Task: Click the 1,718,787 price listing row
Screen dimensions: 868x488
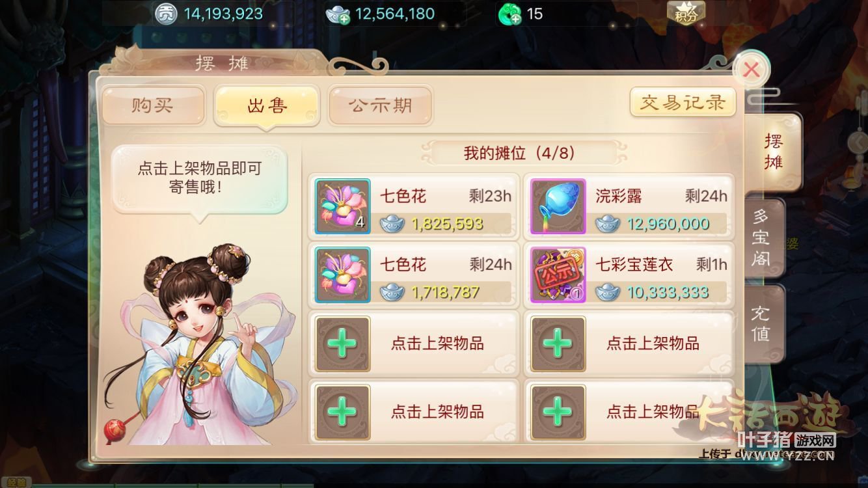Action: 413,275
